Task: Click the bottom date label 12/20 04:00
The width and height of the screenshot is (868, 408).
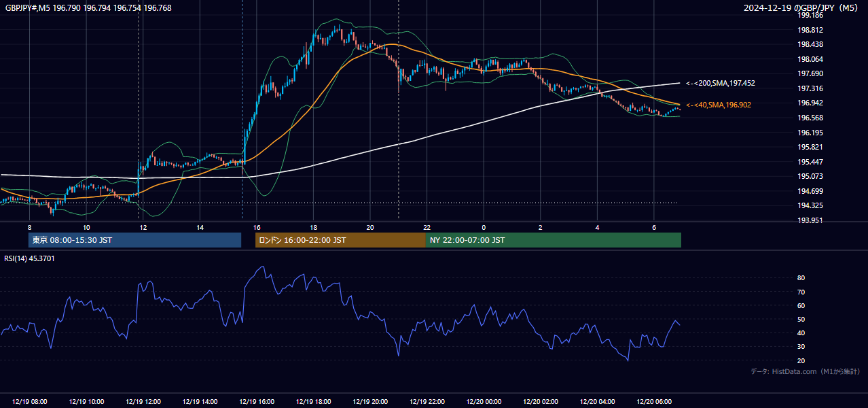Action: point(597,402)
